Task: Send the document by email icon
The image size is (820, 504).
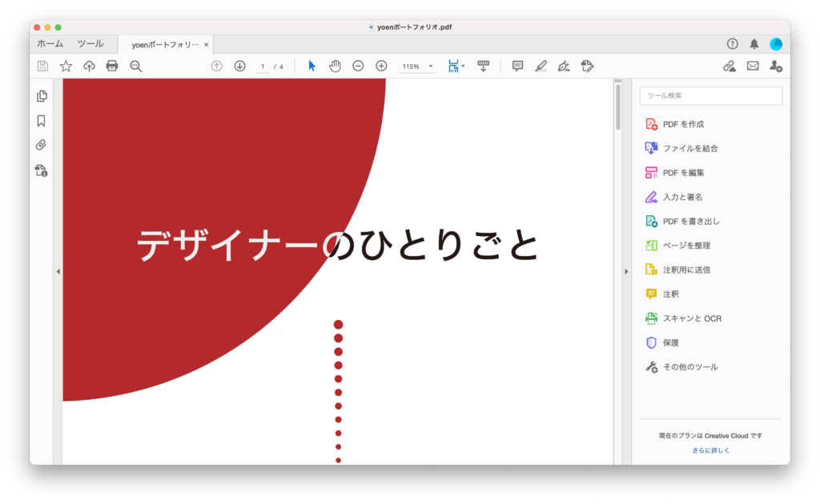Action: pyautogui.click(x=752, y=66)
